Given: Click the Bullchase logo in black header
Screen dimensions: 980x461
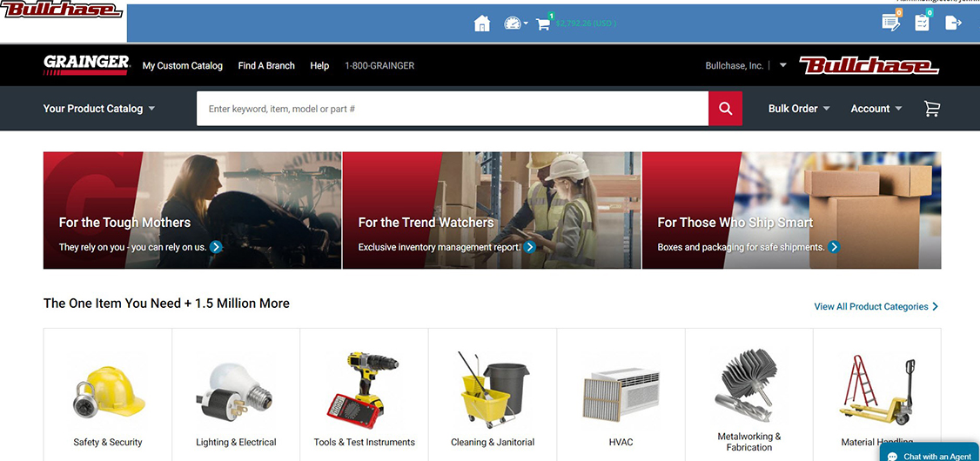Looking at the screenshot, I should point(869,65).
